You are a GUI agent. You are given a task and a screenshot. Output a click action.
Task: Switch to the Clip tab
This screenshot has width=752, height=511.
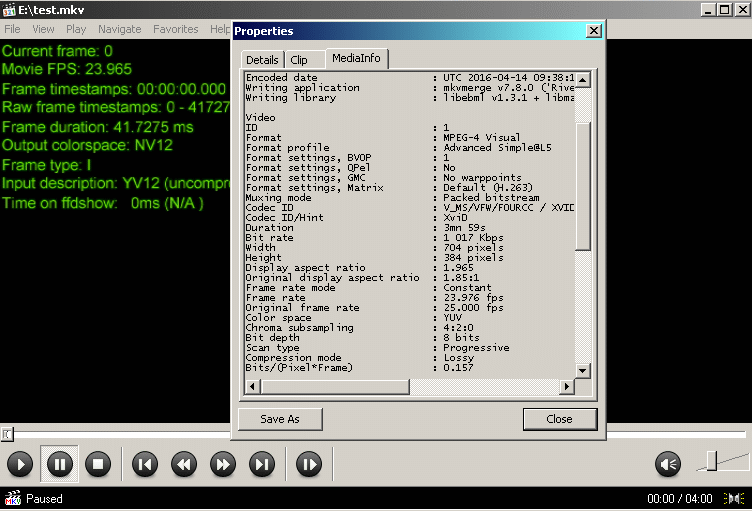(x=299, y=60)
